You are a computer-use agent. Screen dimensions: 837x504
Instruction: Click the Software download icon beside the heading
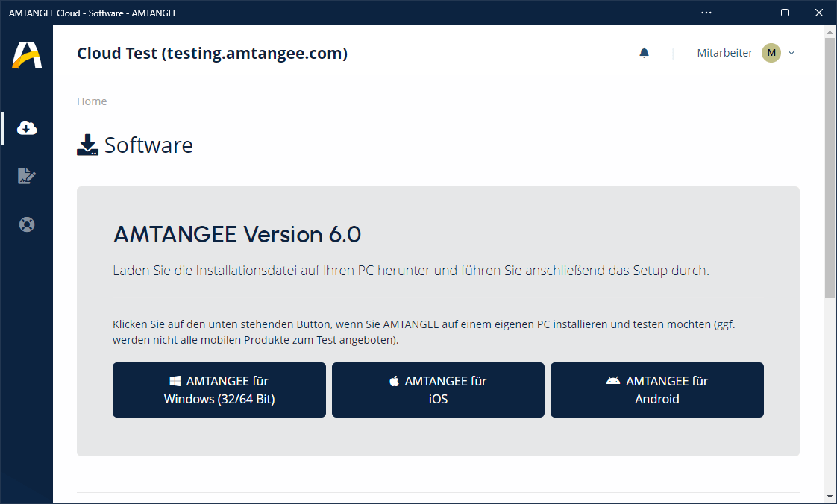[x=87, y=145]
